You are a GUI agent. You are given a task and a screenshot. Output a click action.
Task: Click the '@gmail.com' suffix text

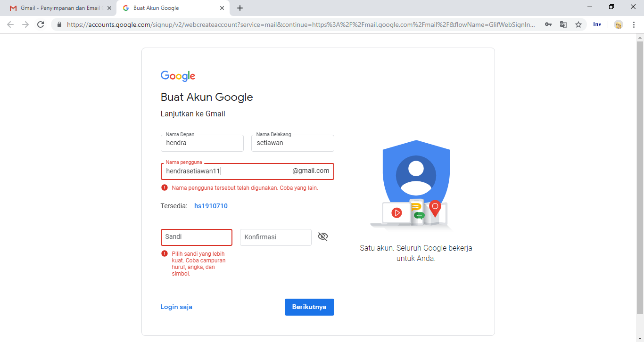[311, 171]
